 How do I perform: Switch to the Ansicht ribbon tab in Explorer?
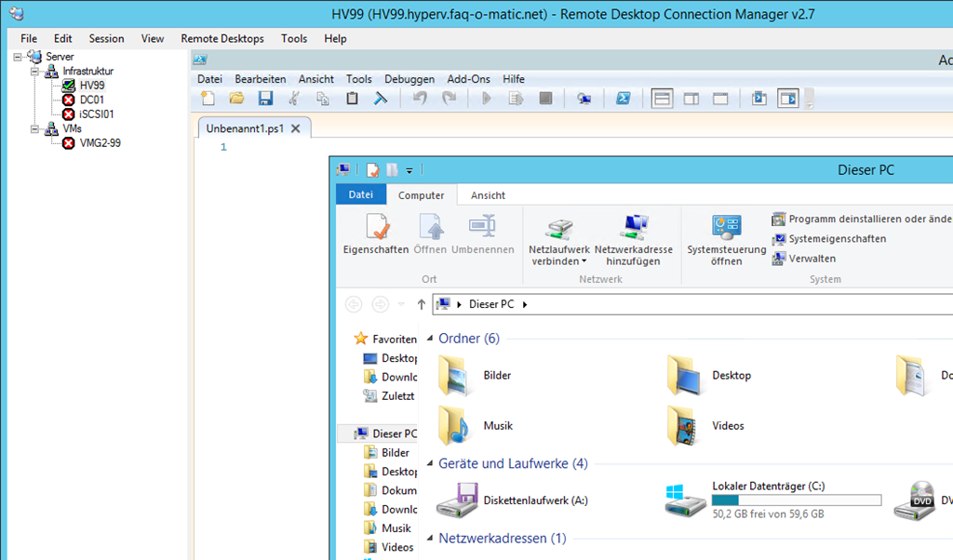pos(488,195)
